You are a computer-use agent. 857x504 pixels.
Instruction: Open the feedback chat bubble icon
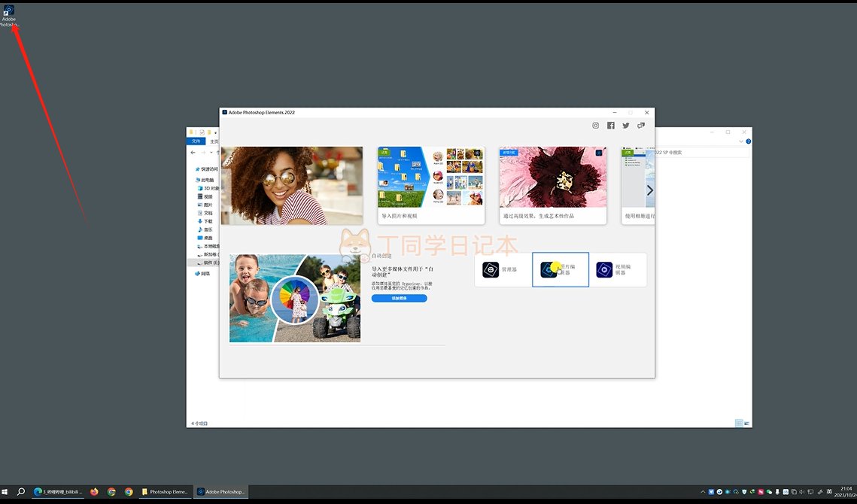point(640,126)
